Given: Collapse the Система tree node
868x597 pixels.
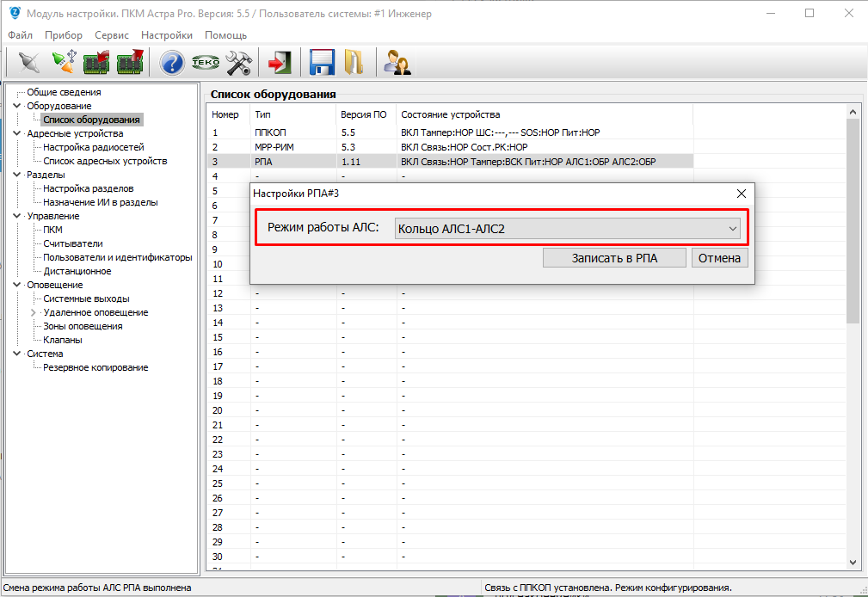Looking at the screenshot, I should coord(17,354).
